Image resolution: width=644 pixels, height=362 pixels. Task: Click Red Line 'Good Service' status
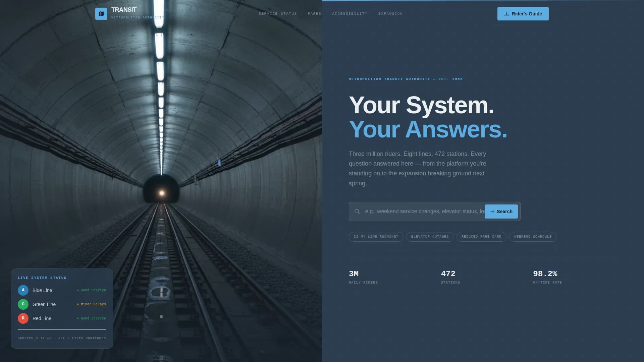91,318
